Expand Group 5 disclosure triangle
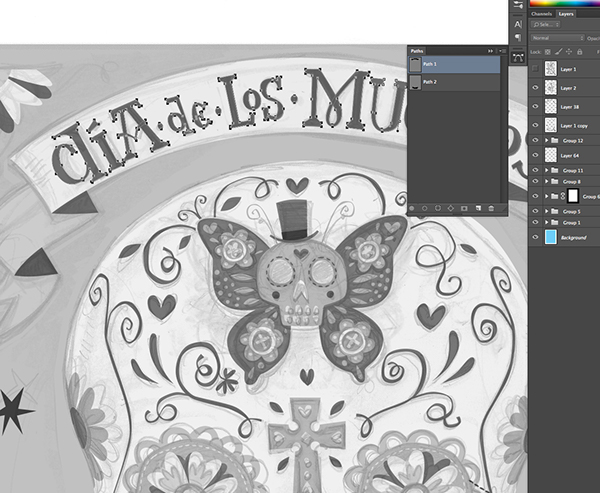This screenshot has height=493, width=600. (546, 211)
